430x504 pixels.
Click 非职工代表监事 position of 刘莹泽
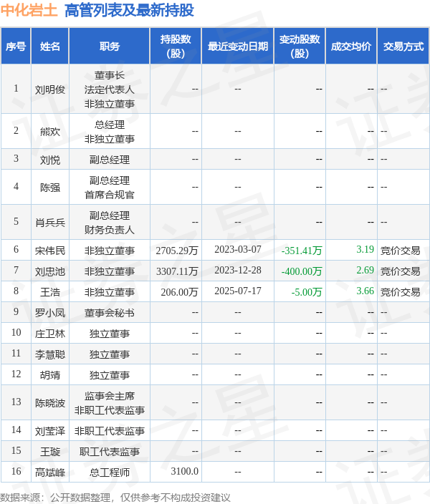[x=110, y=431]
